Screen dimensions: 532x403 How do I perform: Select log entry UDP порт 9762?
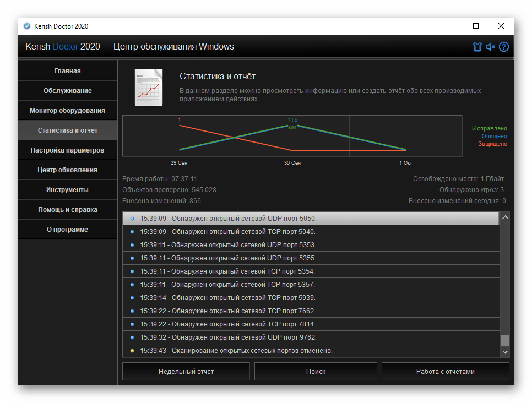coord(311,337)
